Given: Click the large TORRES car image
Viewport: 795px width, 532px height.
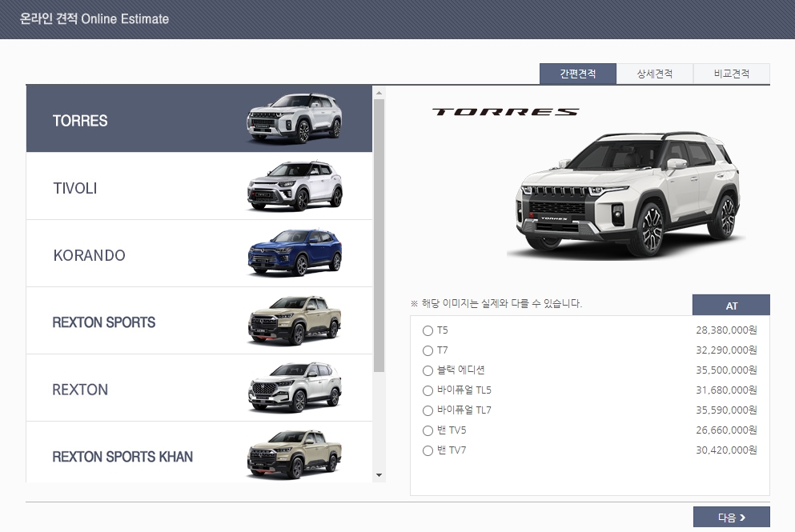Looking at the screenshot, I should click(x=627, y=195).
